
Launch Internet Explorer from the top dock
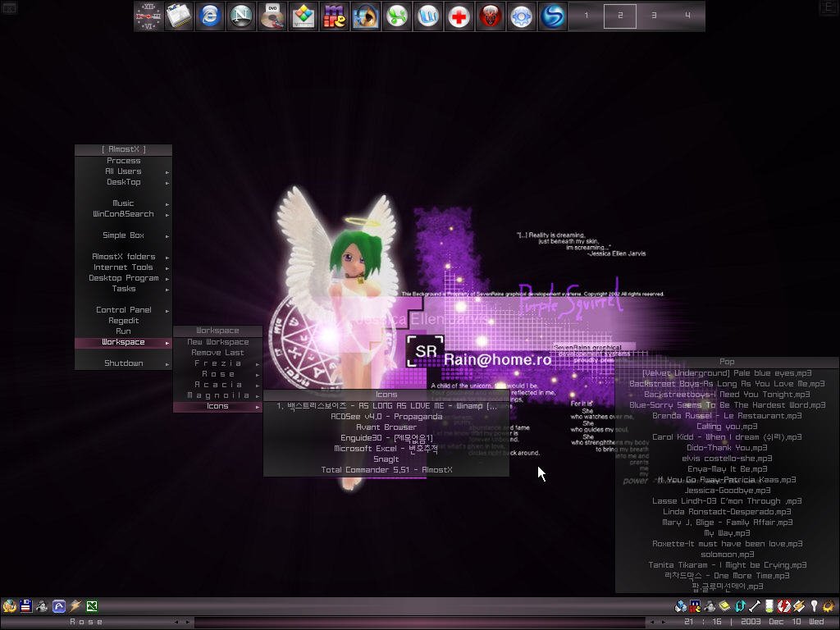pyautogui.click(x=210, y=16)
